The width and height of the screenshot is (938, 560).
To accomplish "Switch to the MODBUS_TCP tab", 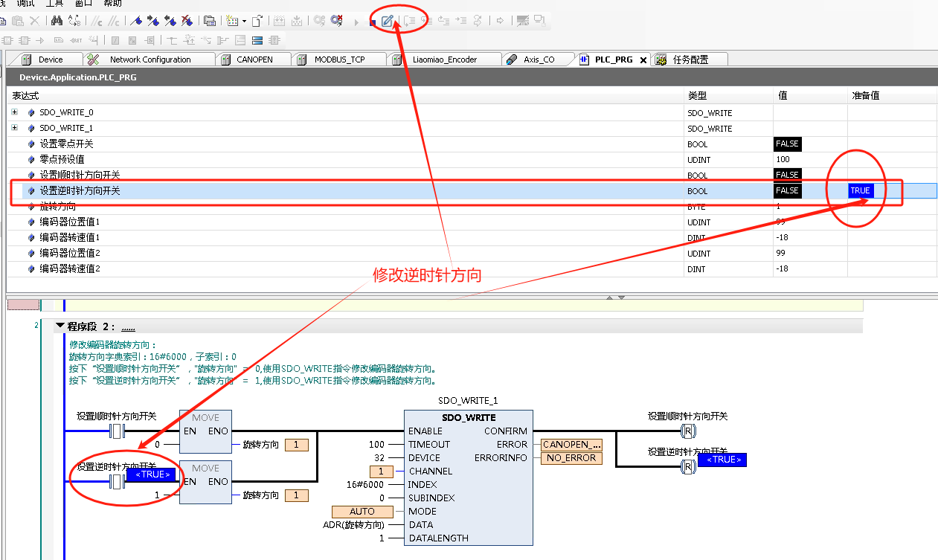I will tap(339, 59).
